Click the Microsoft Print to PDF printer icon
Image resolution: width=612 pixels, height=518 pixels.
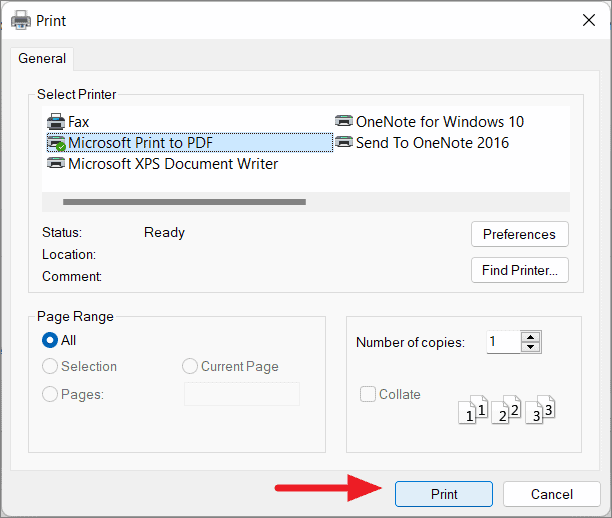pos(56,143)
